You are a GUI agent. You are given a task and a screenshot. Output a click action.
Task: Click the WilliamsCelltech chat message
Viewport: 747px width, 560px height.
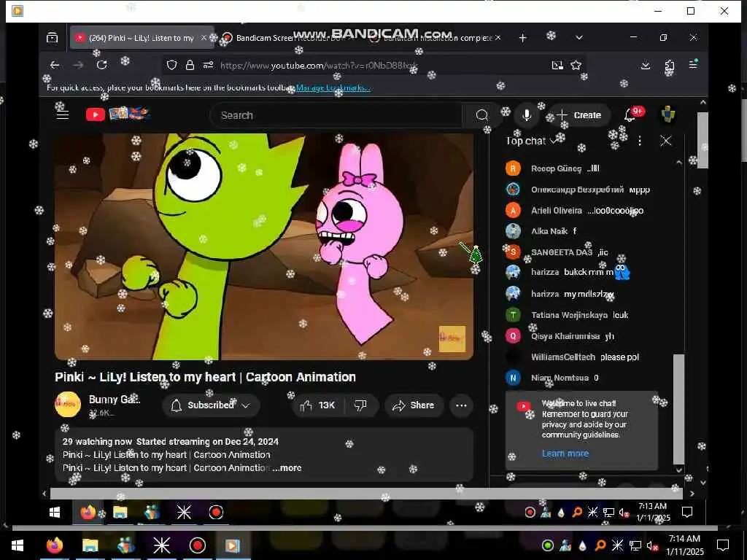(x=586, y=357)
